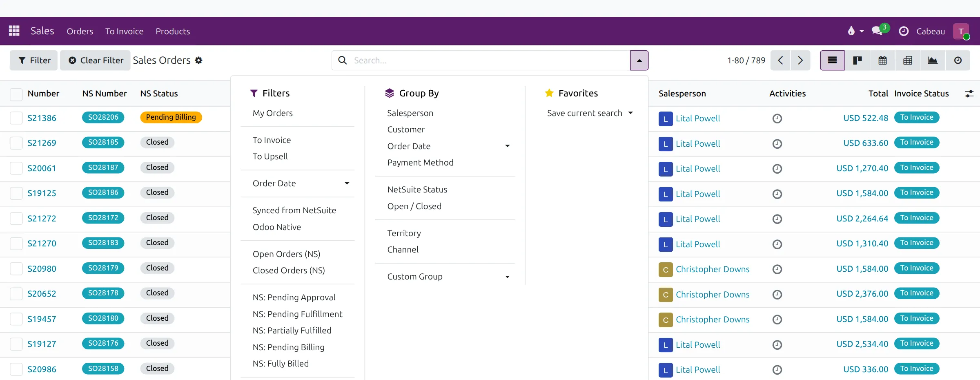This screenshot has height=380, width=980.
Task: Expand the Order Date filter
Action: [301, 183]
